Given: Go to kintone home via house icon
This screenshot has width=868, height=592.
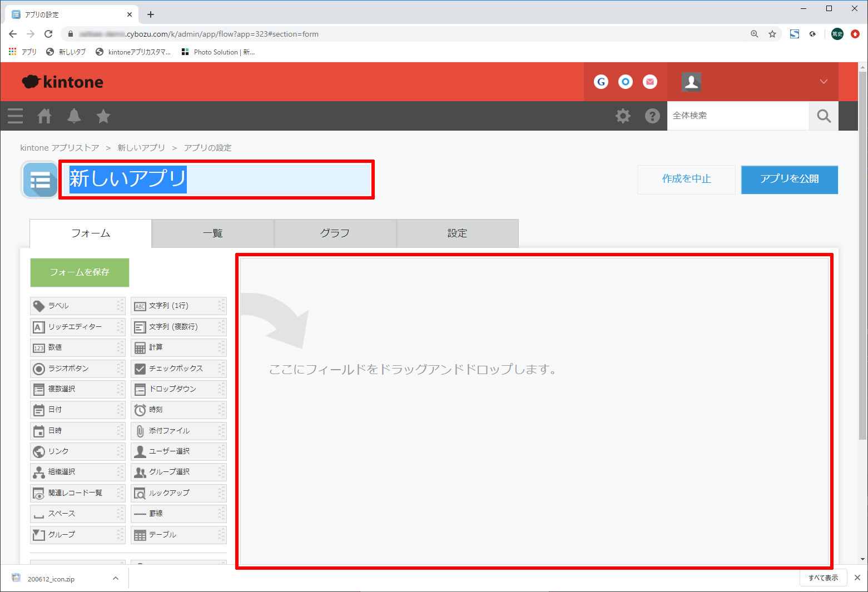Looking at the screenshot, I should click(44, 116).
